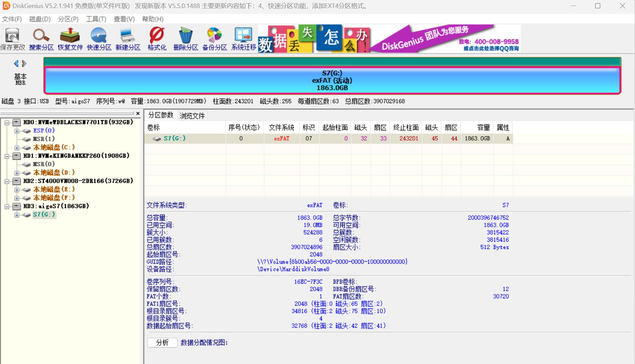Open the 删除分区 (Delete Partition) tool
The width and height of the screenshot is (635, 364).
point(186,38)
